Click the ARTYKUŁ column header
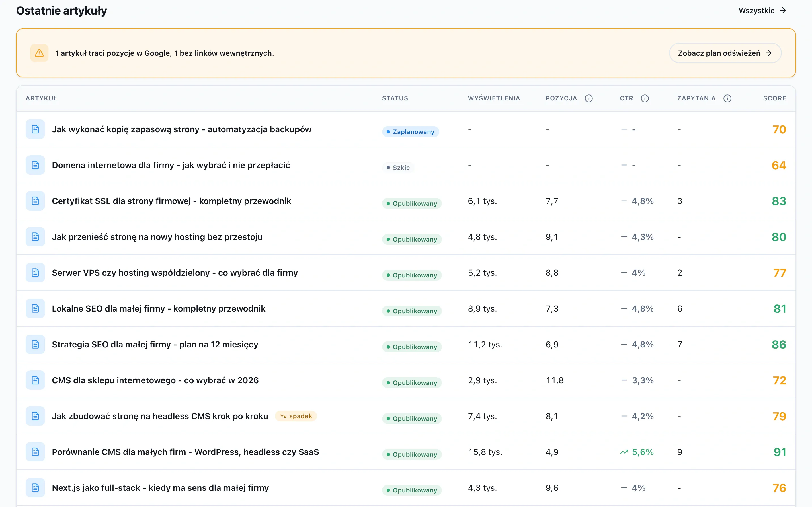Image resolution: width=812 pixels, height=507 pixels. pyautogui.click(x=41, y=98)
